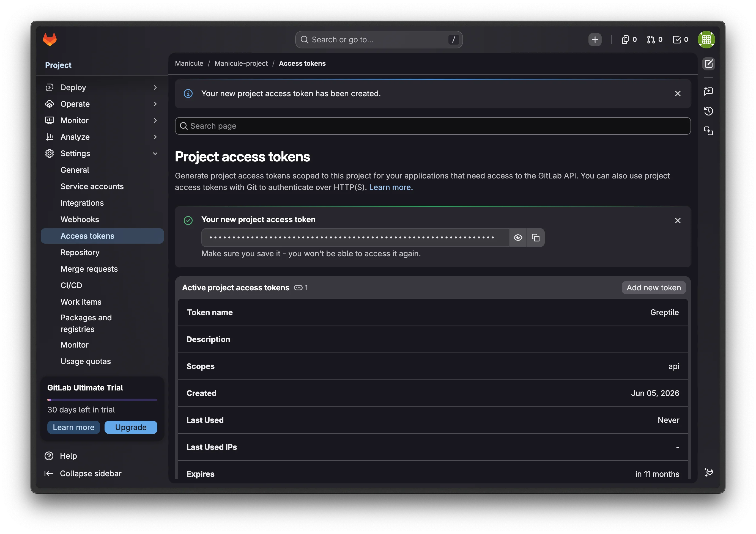The image size is (756, 534).
Task: Close the new project access token alert
Action: point(677,221)
